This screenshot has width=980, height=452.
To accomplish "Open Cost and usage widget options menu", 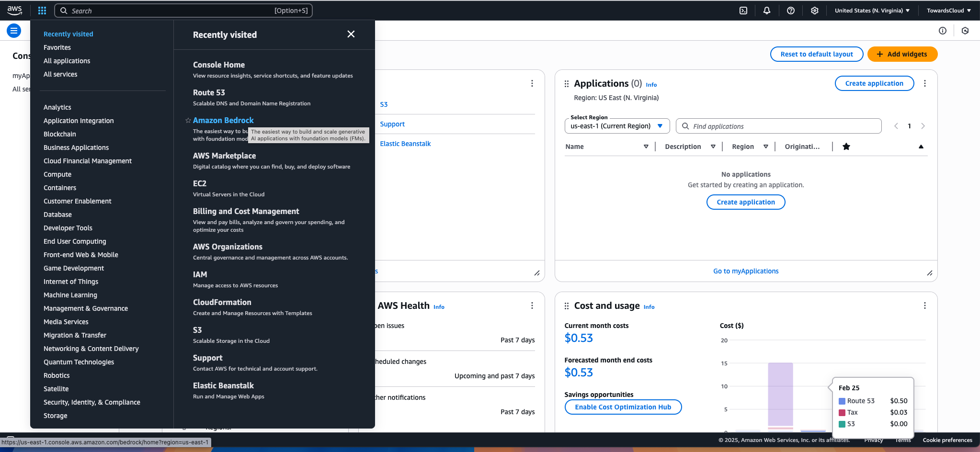I will pyautogui.click(x=925, y=305).
